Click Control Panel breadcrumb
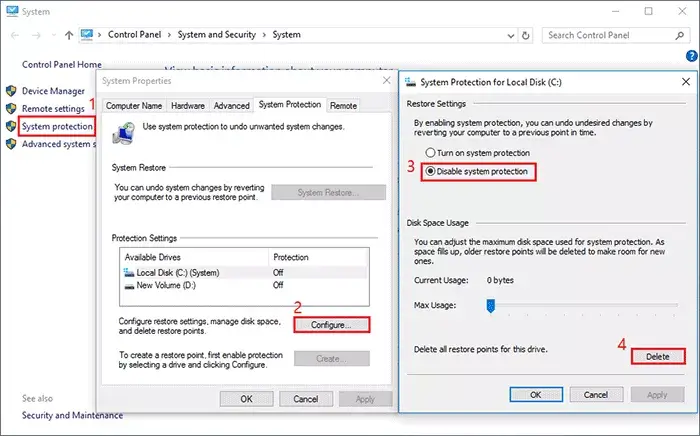The height and width of the screenshot is (436, 700). (x=134, y=35)
